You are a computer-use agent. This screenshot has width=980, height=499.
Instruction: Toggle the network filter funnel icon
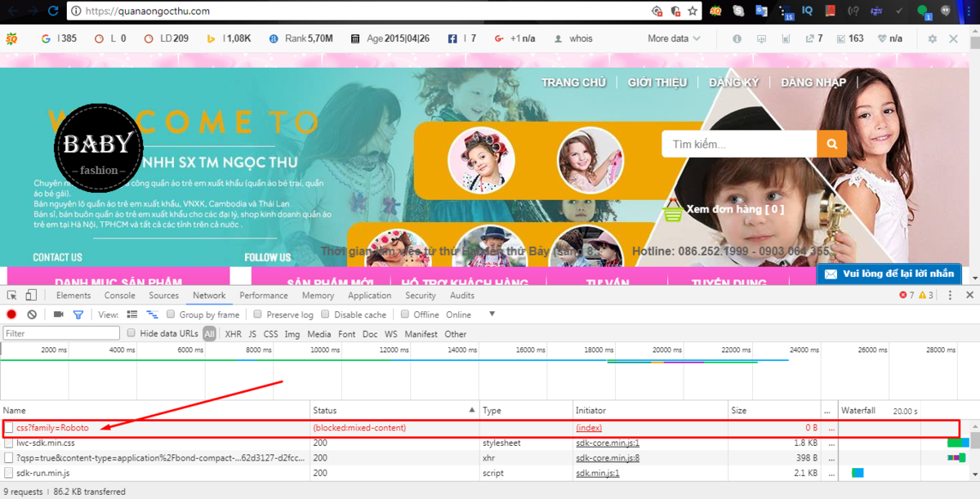click(x=78, y=314)
